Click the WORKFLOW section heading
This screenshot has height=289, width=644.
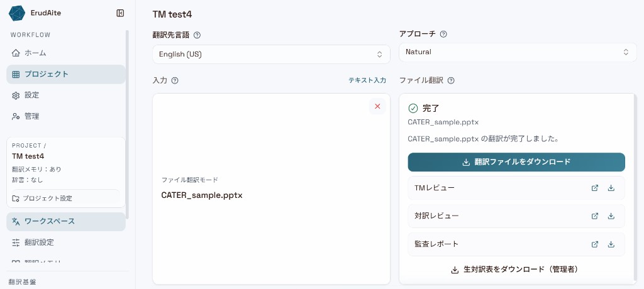(x=30, y=35)
